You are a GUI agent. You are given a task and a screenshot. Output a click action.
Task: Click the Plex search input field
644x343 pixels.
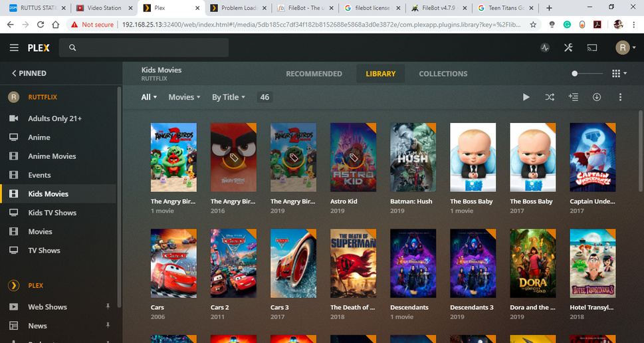pos(144,48)
